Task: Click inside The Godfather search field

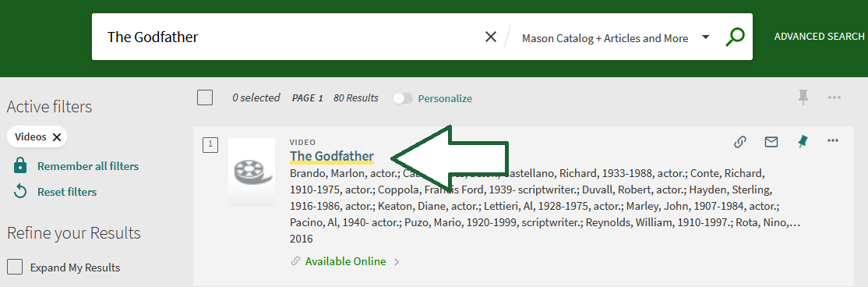Action: (288, 37)
